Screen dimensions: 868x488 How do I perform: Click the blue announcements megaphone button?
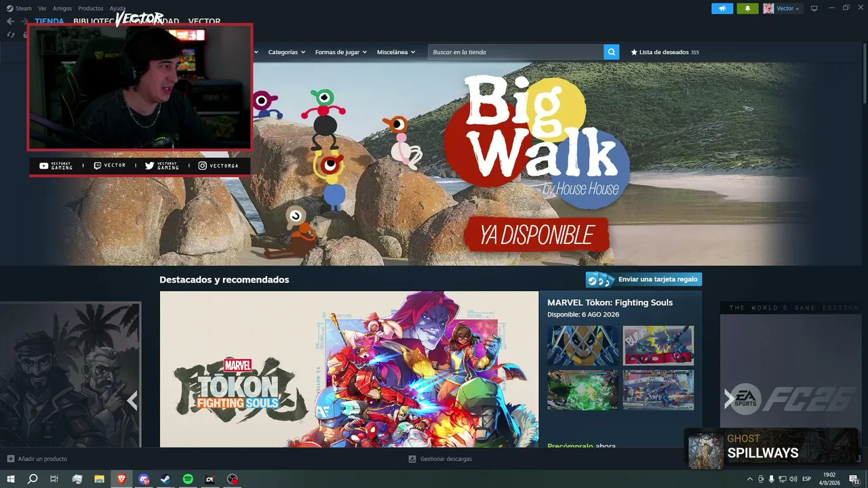pyautogui.click(x=722, y=8)
